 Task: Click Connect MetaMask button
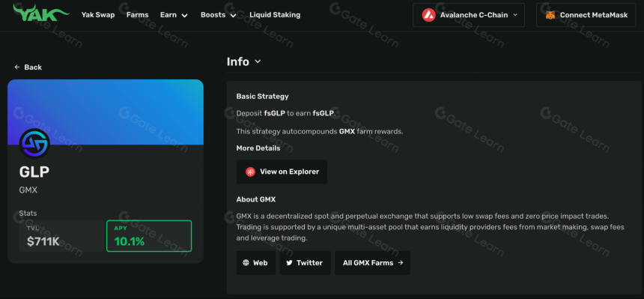[x=586, y=15]
